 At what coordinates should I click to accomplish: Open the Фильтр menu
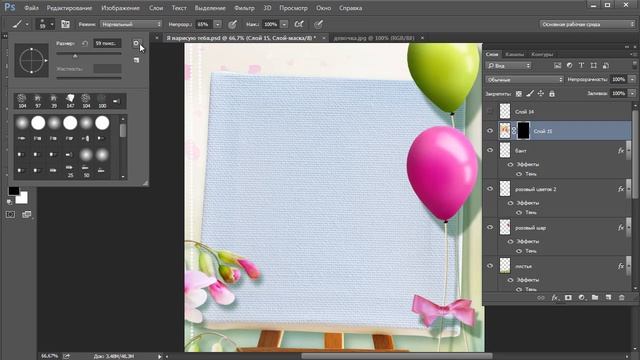click(x=244, y=8)
